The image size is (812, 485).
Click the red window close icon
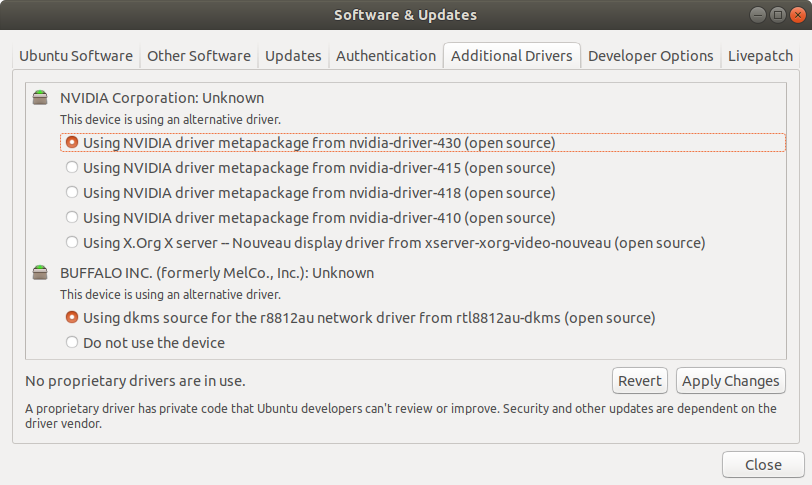[798, 15]
